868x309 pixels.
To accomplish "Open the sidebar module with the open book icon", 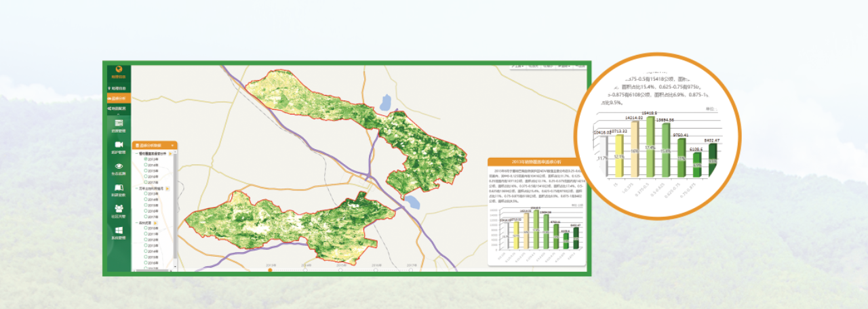I will pos(119,188).
